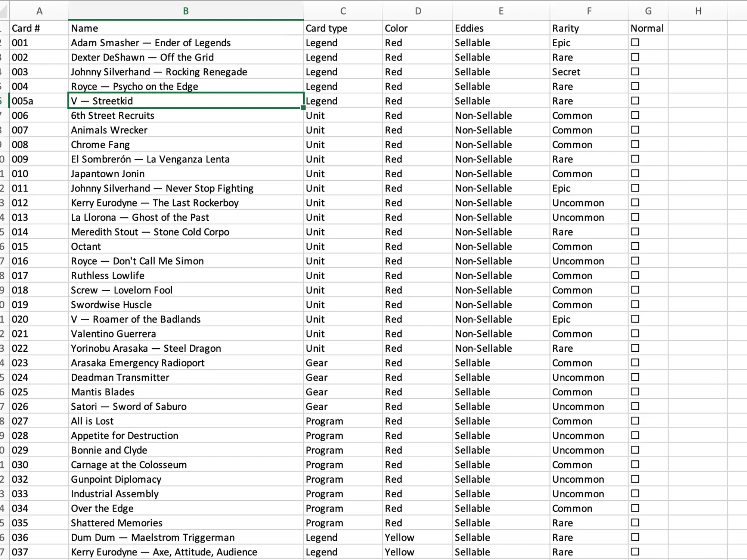Select the cell 'Appetite for Destruction'
Image resolution: width=747 pixels, height=560 pixels.
tap(186, 436)
